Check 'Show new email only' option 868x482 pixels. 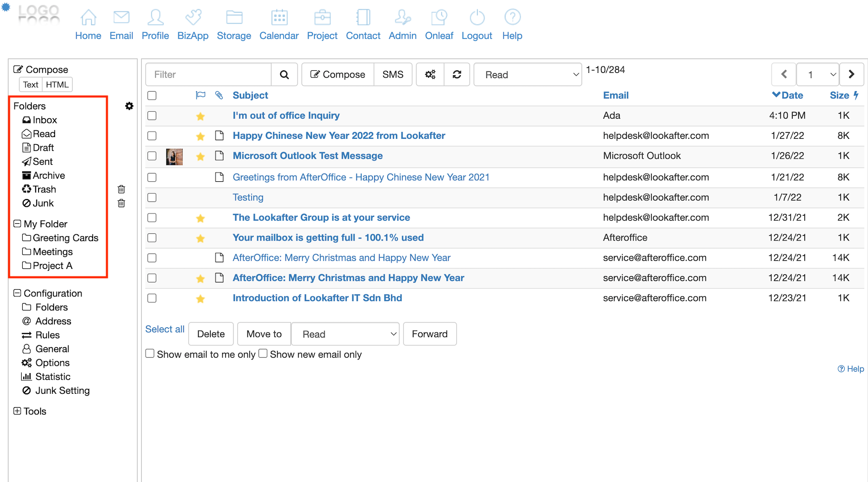click(263, 354)
